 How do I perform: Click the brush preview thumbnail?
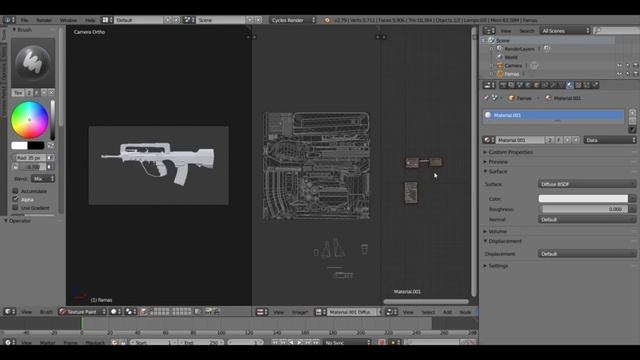coord(33,62)
